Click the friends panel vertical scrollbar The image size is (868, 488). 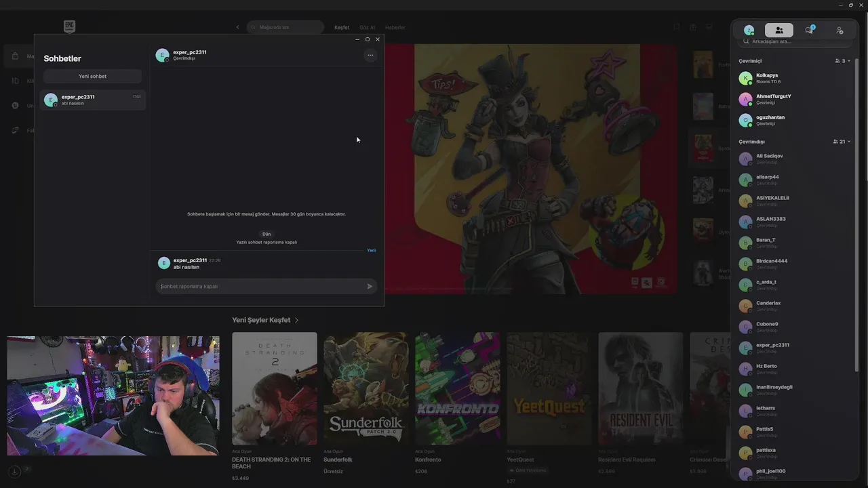click(856, 213)
